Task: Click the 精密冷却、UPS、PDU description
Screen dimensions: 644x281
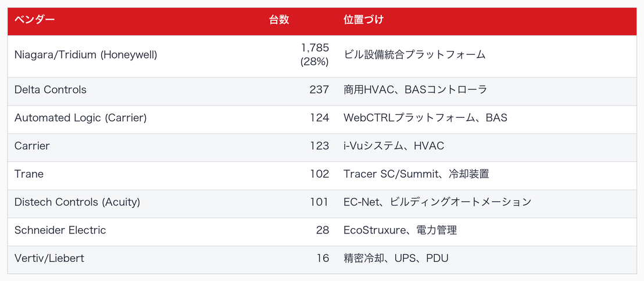Action: click(x=396, y=258)
